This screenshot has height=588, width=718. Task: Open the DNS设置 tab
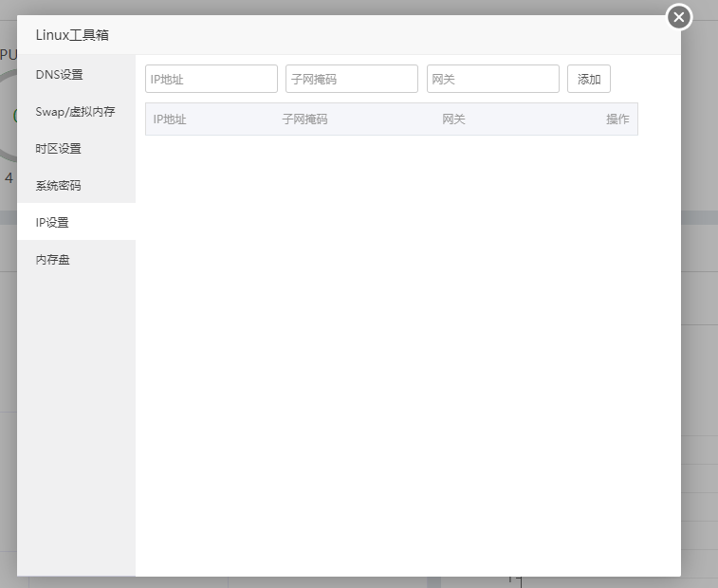(77, 74)
